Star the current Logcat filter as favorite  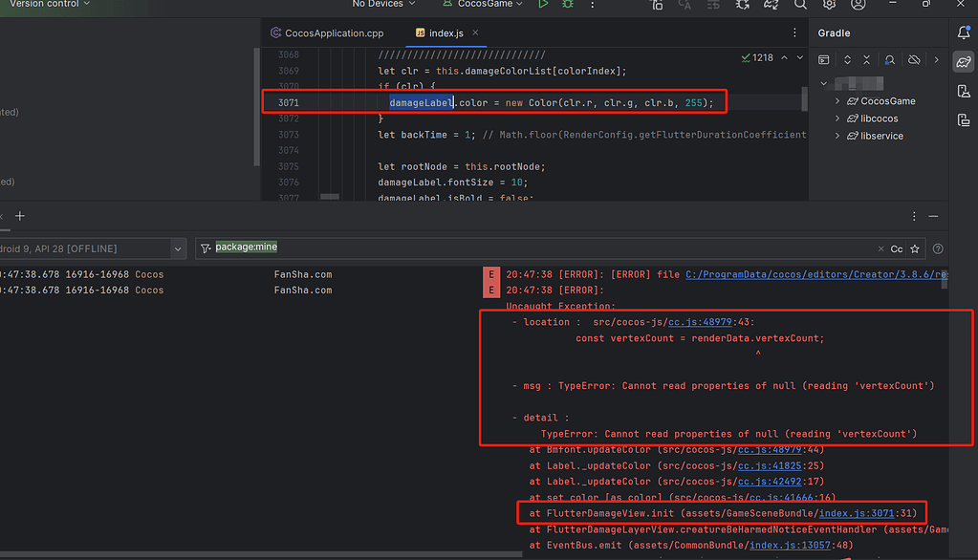tap(914, 248)
